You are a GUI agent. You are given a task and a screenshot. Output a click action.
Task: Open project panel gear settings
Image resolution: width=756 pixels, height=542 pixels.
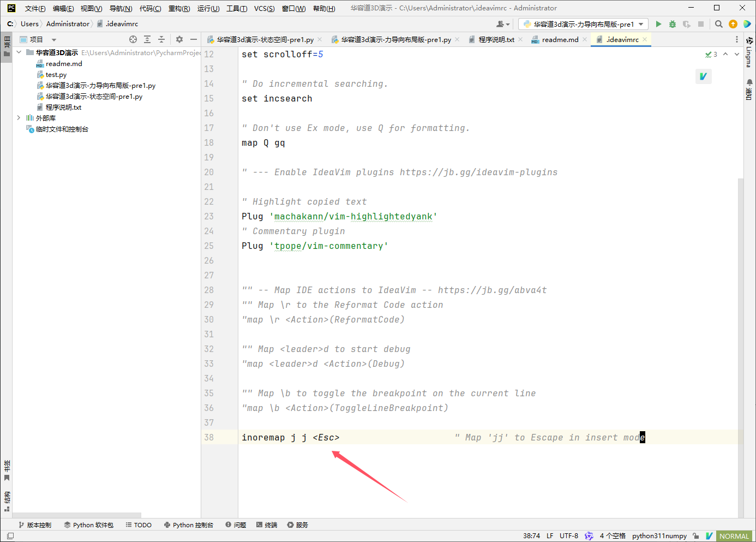(179, 39)
